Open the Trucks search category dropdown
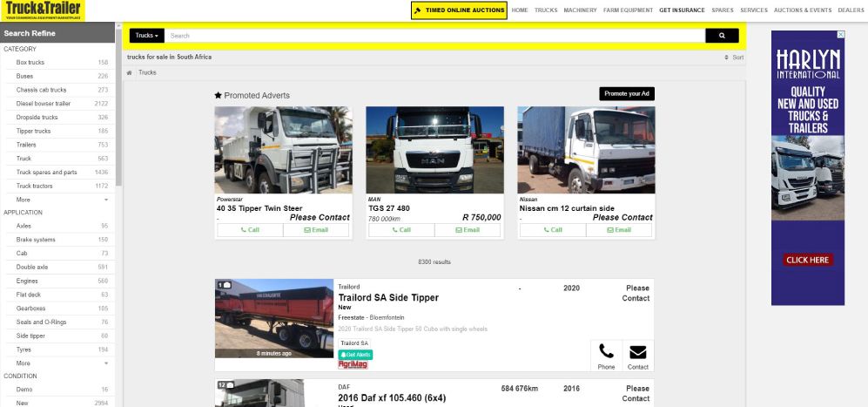868x407 pixels. pyautogui.click(x=146, y=36)
